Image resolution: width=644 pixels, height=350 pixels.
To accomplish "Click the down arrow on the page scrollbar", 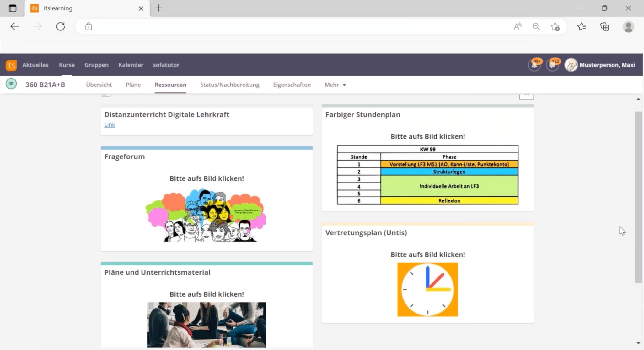I will 638,343.
